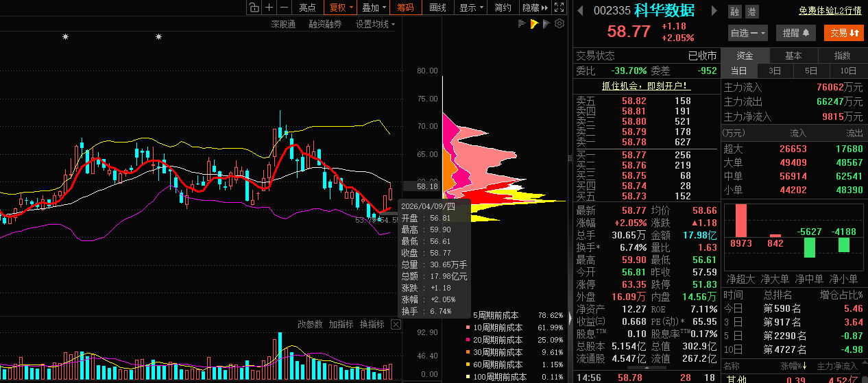Open the 自选一 watchlist dropdown
Viewport: 868px width, 383px height.
pyautogui.click(x=748, y=33)
